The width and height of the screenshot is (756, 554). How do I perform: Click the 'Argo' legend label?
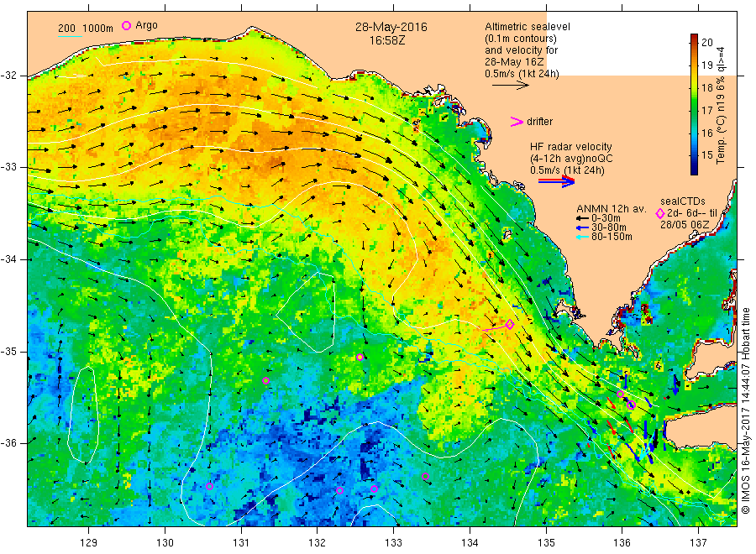pos(146,25)
